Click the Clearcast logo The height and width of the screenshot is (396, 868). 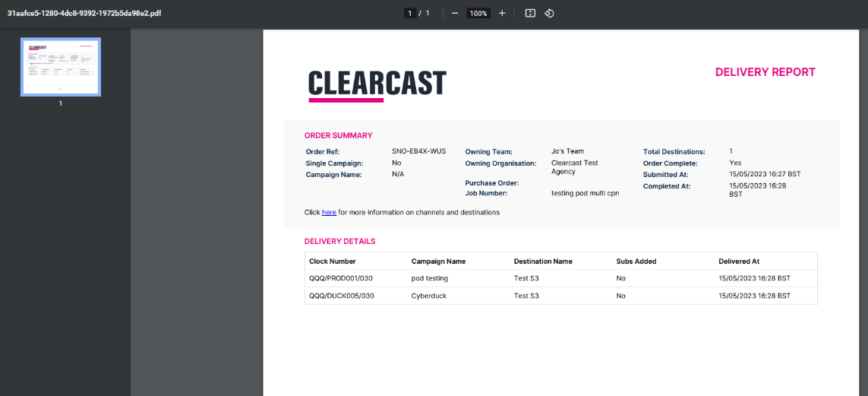pos(377,87)
